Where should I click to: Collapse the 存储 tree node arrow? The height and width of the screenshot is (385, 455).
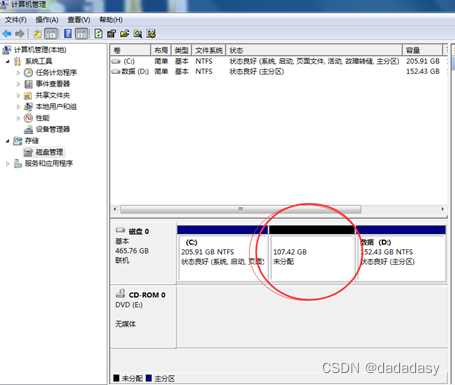(x=7, y=141)
